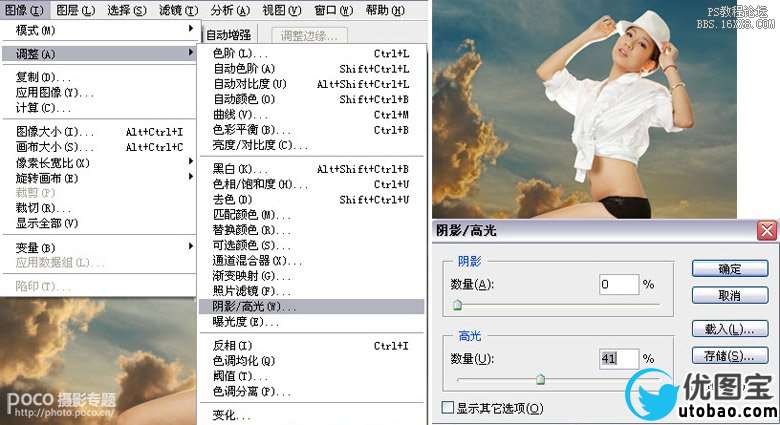Expand 像素长宽比(X) submenu
The image size is (780, 425).
tap(99, 163)
